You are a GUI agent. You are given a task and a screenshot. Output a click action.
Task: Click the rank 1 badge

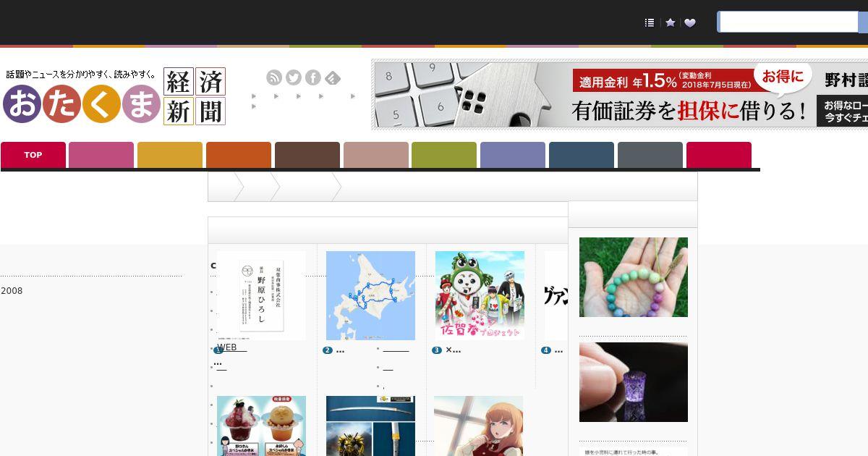click(x=218, y=350)
